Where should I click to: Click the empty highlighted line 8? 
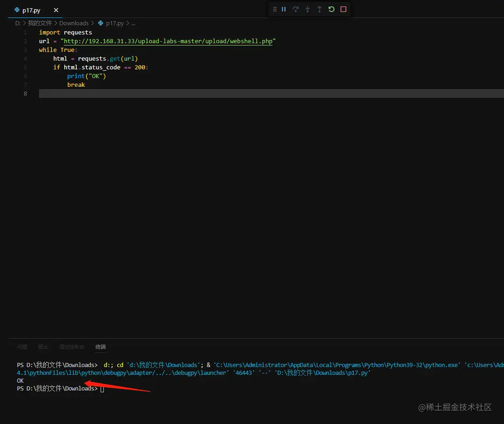point(271,94)
